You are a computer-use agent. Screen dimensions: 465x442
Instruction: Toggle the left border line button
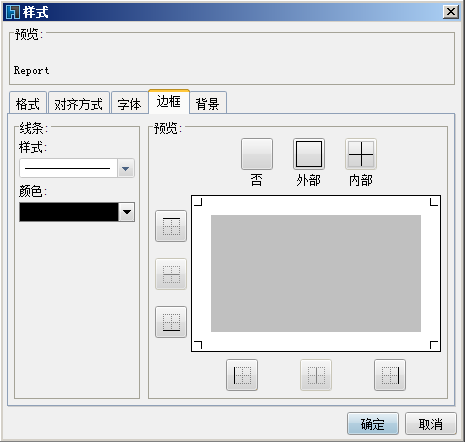tap(242, 375)
